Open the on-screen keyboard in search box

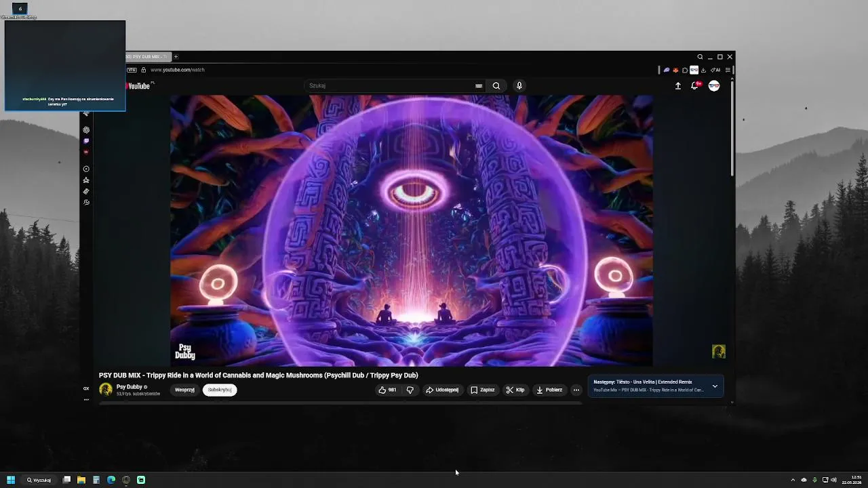[479, 85]
